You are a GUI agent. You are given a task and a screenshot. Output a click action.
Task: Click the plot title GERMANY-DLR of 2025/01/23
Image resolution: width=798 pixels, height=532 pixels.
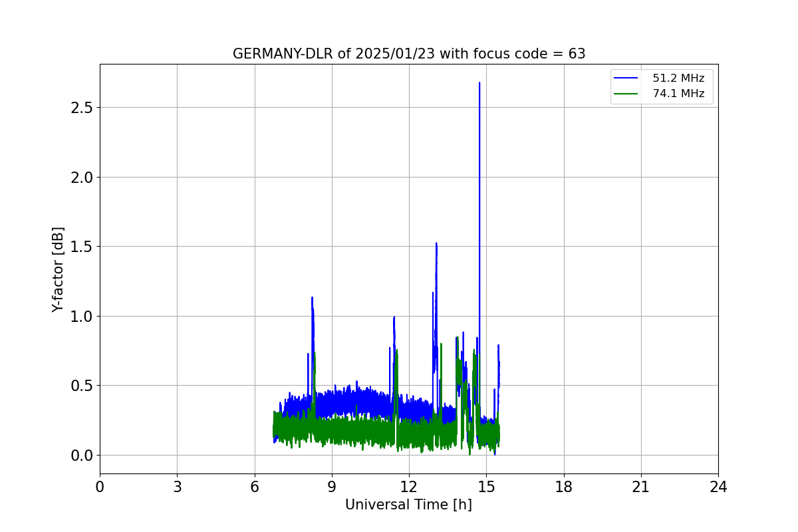409,54
